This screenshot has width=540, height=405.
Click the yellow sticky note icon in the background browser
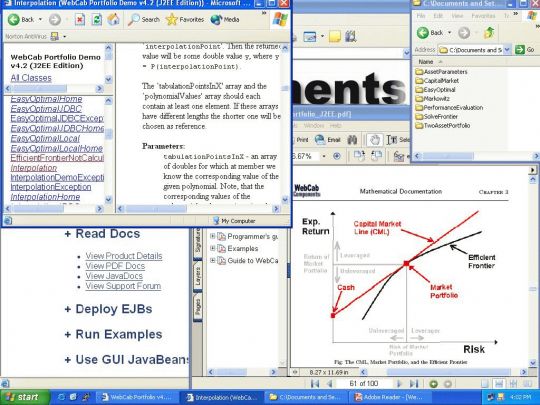click(334, 36)
